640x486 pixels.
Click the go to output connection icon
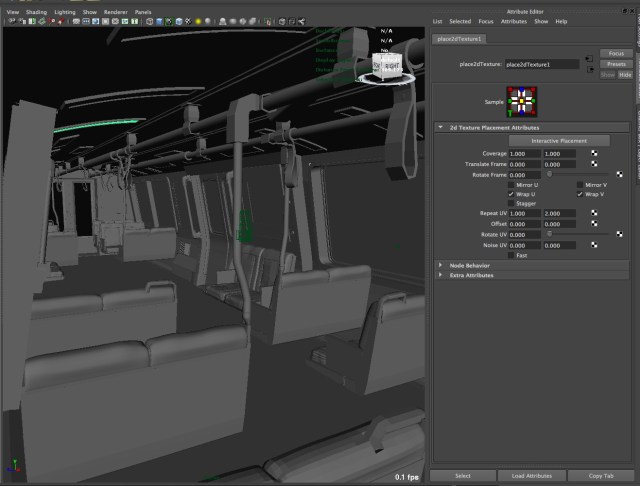(589, 69)
